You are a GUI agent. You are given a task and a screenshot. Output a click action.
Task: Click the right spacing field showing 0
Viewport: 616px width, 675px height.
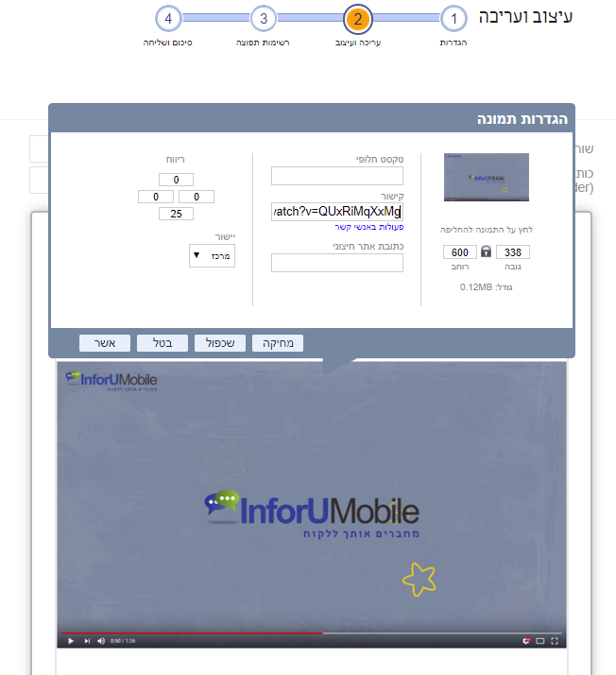point(197,197)
